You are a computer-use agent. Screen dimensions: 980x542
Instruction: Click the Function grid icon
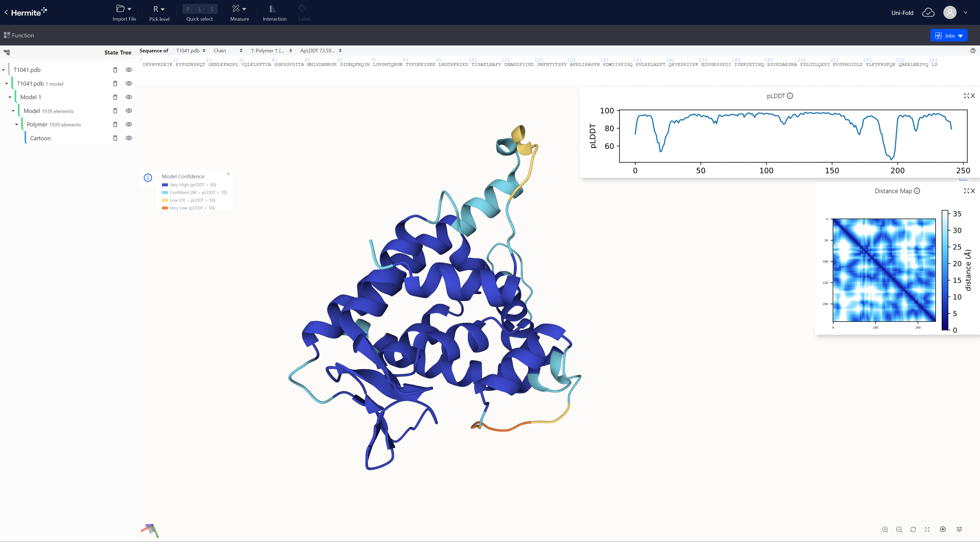click(x=7, y=35)
